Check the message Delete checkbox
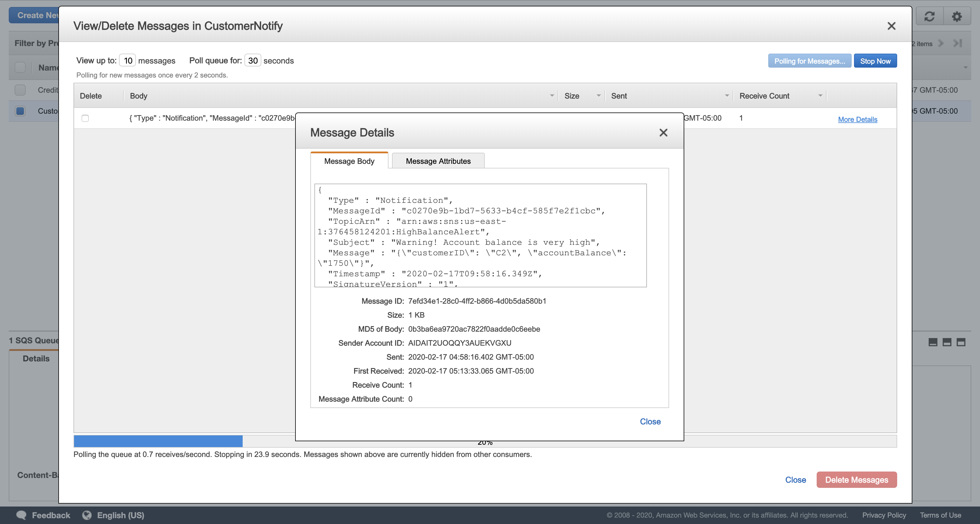The height and width of the screenshot is (524, 980). click(85, 118)
